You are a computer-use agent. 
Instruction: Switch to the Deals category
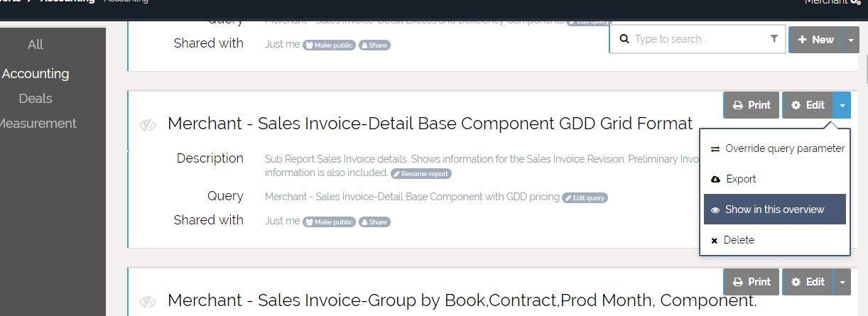click(36, 98)
